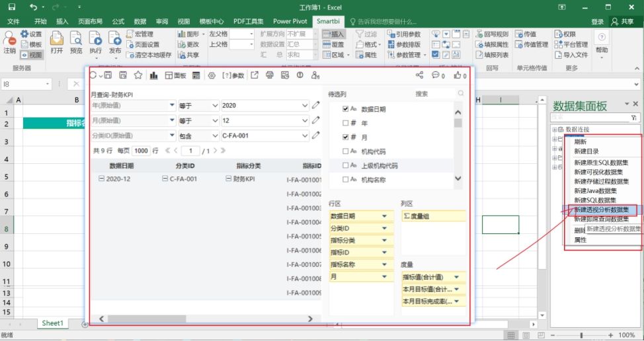This screenshot has height=341, width=644.
Task: Click 平台管理 platform management
Action: tap(571, 44)
